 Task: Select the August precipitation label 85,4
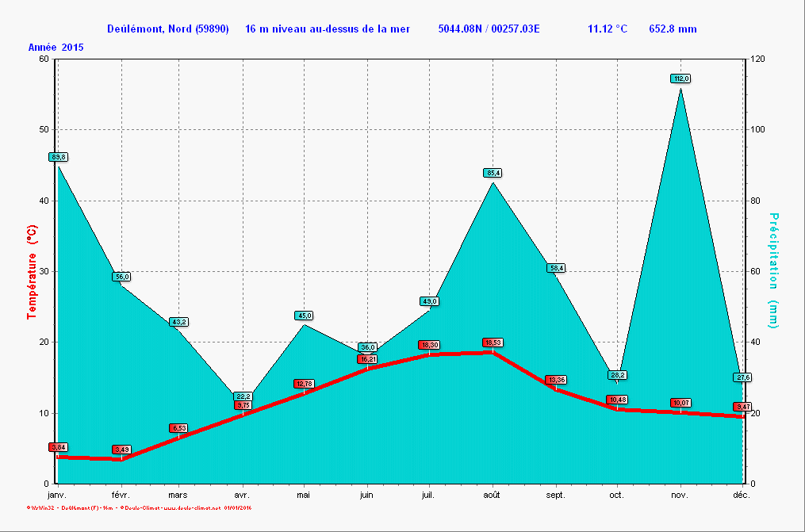493,173
